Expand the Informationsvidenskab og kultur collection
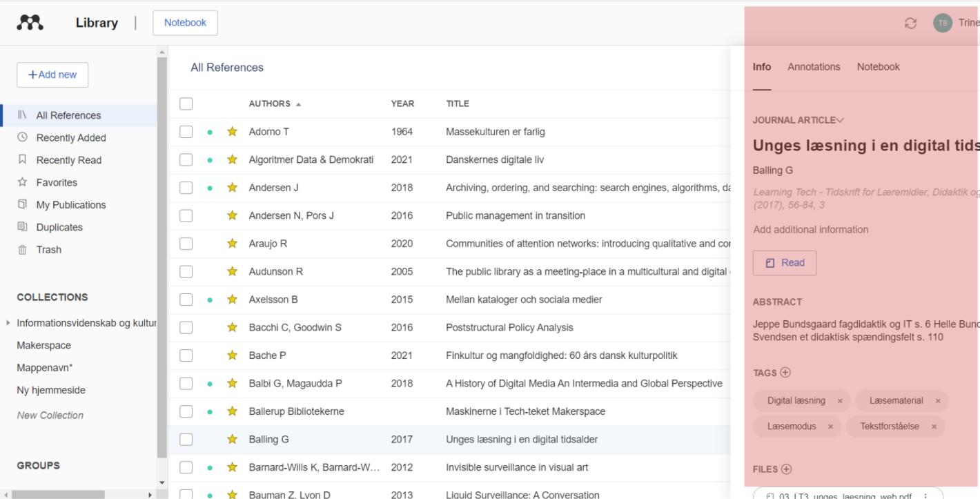Image resolution: width=980 pixels, height=499 pixels. coord(8,323)
